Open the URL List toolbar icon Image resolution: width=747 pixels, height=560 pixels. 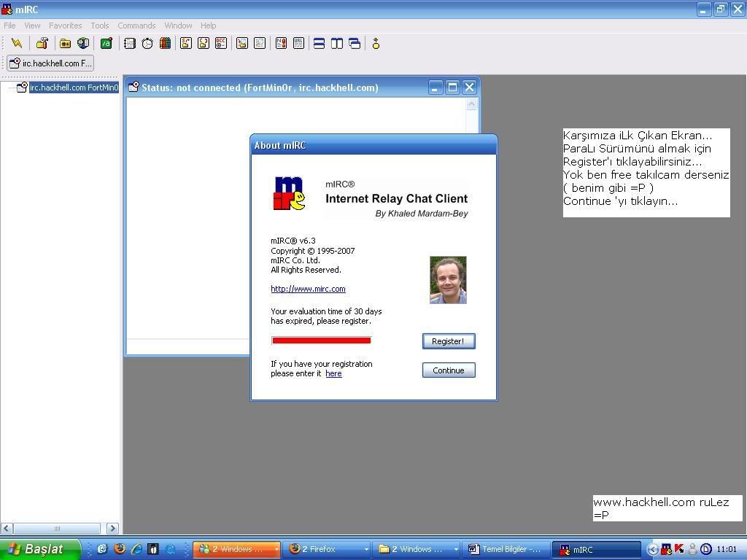tap(298, 44)
